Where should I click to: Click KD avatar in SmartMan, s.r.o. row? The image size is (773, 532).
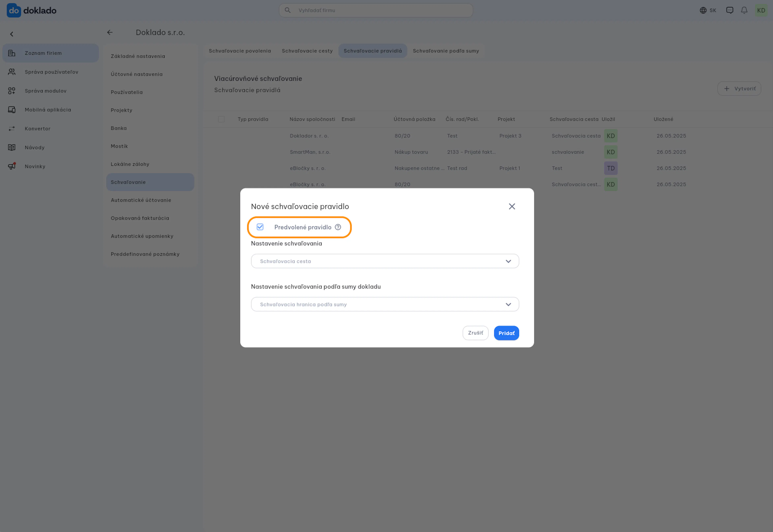(x=611, y=152)
